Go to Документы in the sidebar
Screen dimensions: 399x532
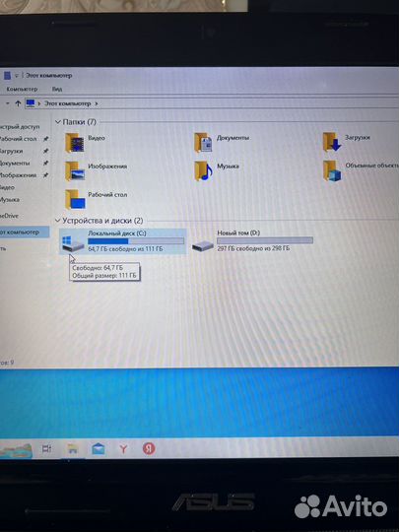coord(15,164)
